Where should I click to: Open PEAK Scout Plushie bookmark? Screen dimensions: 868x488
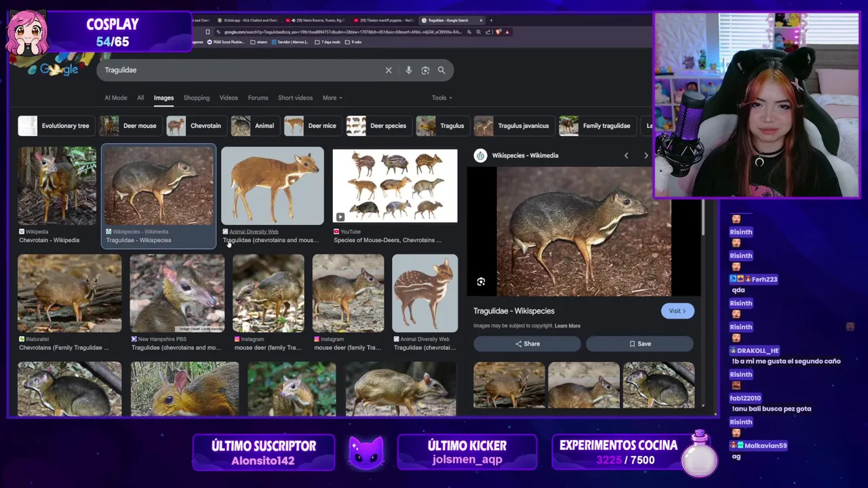226,42
